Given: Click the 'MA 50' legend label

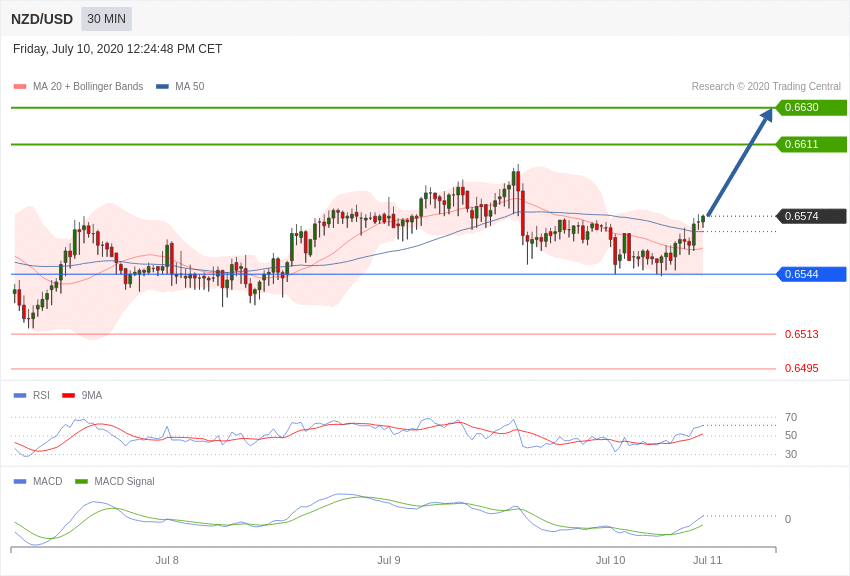Looking at the screenshot, I should coord(189,86).
